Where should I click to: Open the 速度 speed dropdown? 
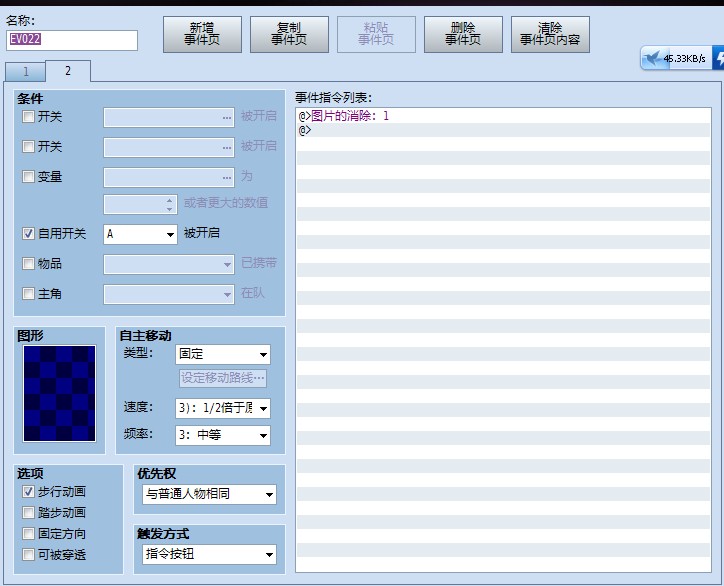click(x=223, y=408)
